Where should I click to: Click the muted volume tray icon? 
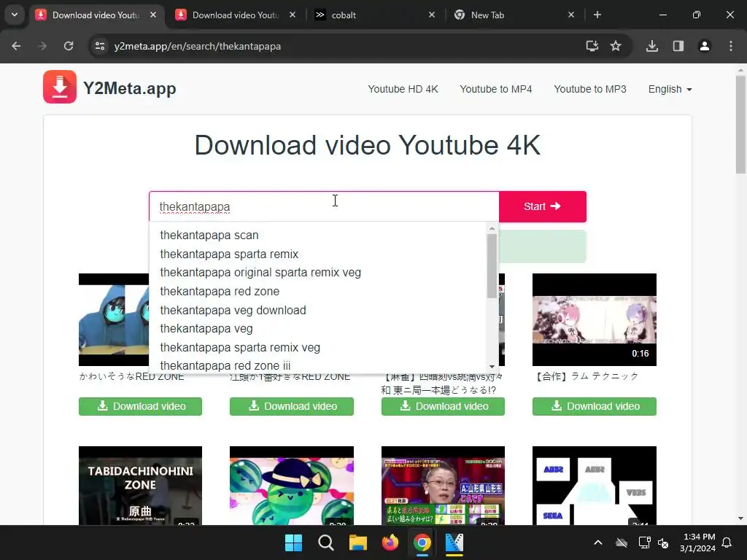(x=663, y=542)
